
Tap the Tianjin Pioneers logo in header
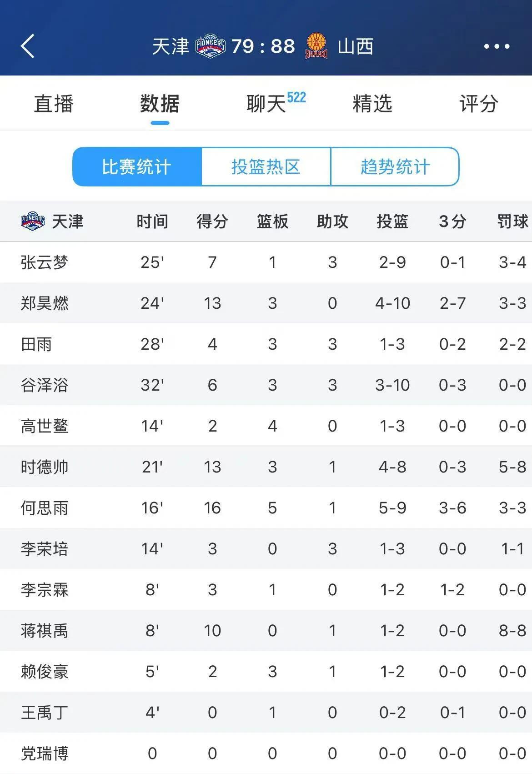(x=210, y=46)
